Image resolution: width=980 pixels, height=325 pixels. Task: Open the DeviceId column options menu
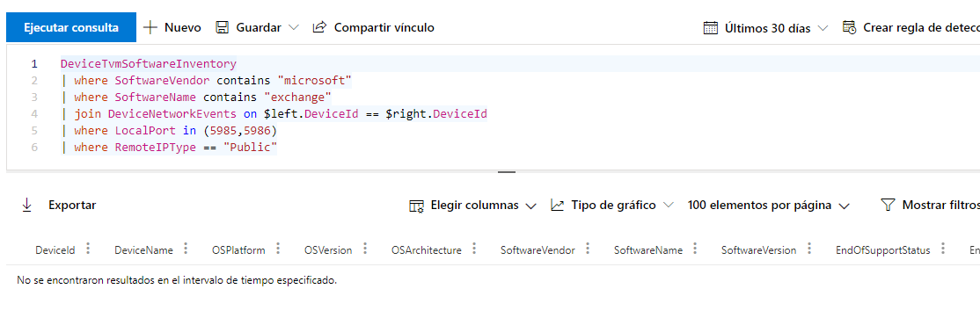88,249
